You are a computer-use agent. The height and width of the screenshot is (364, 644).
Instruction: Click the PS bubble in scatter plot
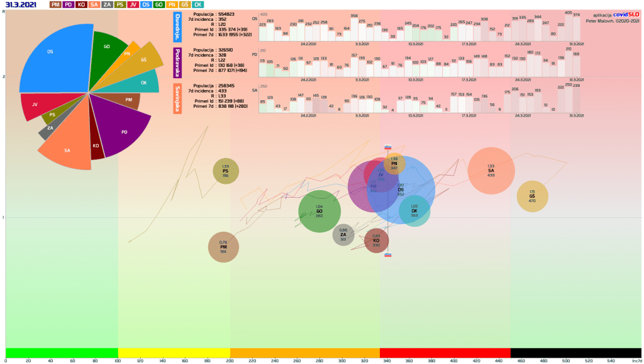pyautogui.click(x=225, y=171)
